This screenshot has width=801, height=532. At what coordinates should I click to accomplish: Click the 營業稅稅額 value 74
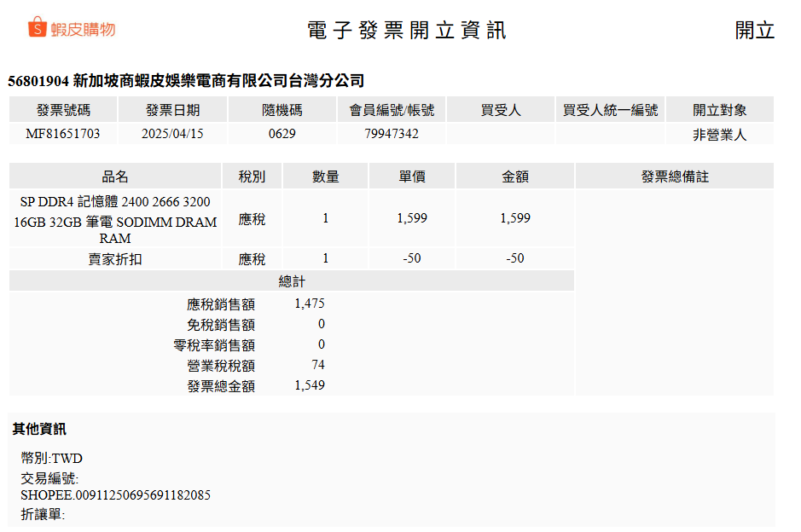[x=317, y=365]
